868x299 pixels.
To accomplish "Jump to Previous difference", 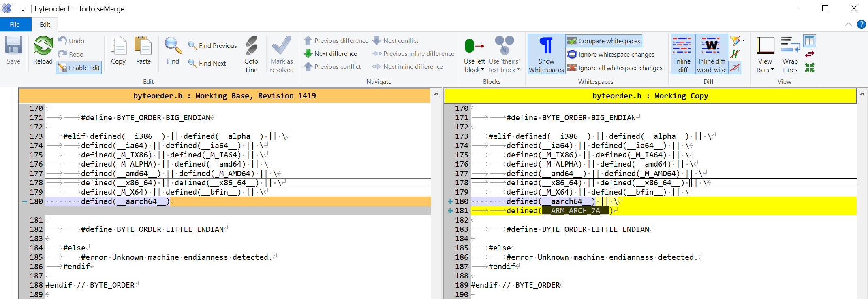I will pyautogui.click(x=336, y=40).
